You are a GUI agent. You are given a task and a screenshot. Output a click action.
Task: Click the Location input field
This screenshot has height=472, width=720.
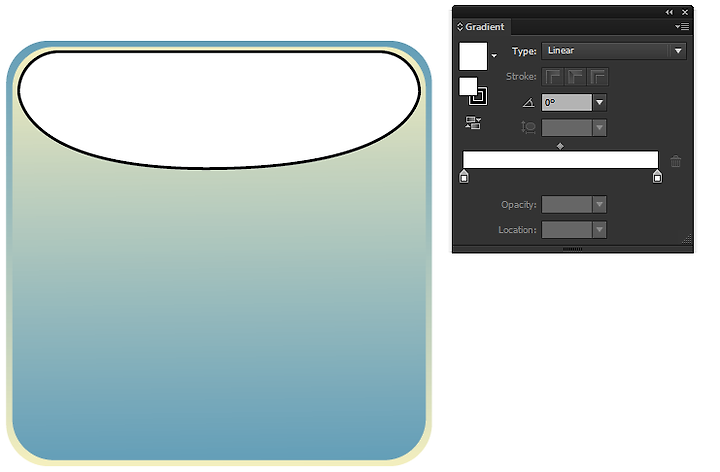coord(567,230)
